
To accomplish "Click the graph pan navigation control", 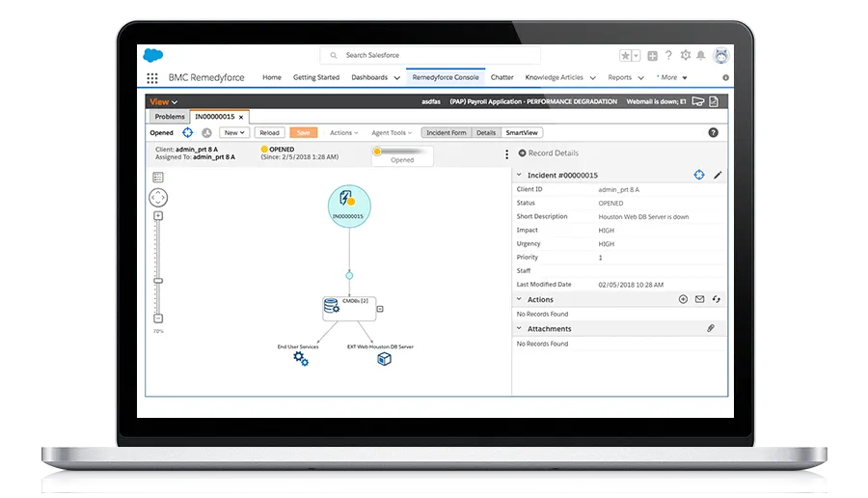I will click(158, 198).
